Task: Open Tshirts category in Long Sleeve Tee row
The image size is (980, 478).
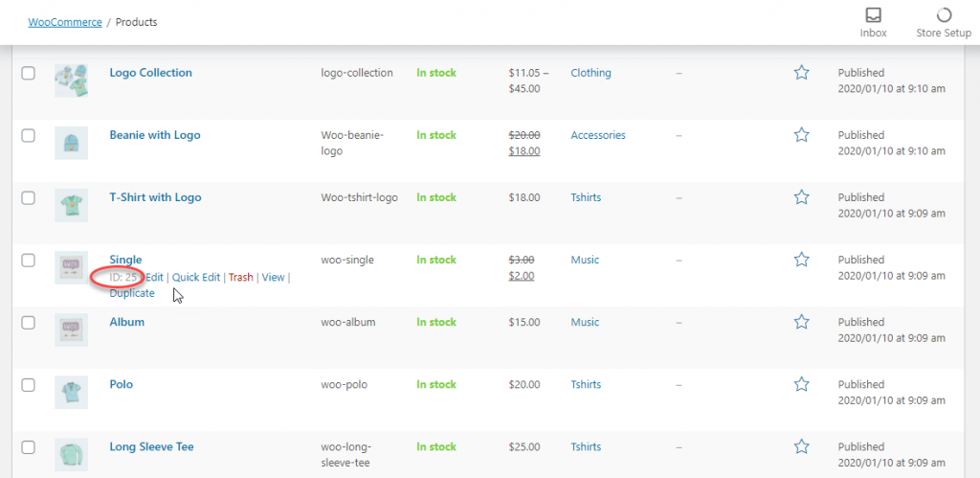Action: point(586,446)
